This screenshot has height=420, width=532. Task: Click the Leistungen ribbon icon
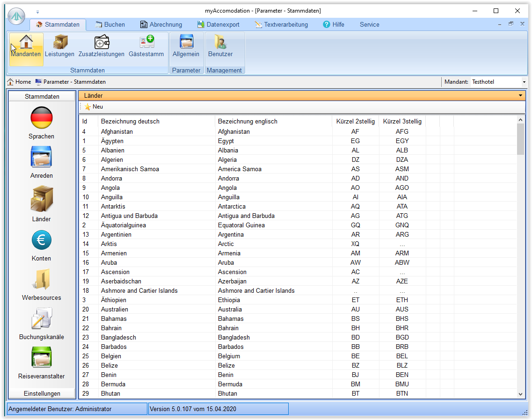pyautogui.click(x=59, y=47)
